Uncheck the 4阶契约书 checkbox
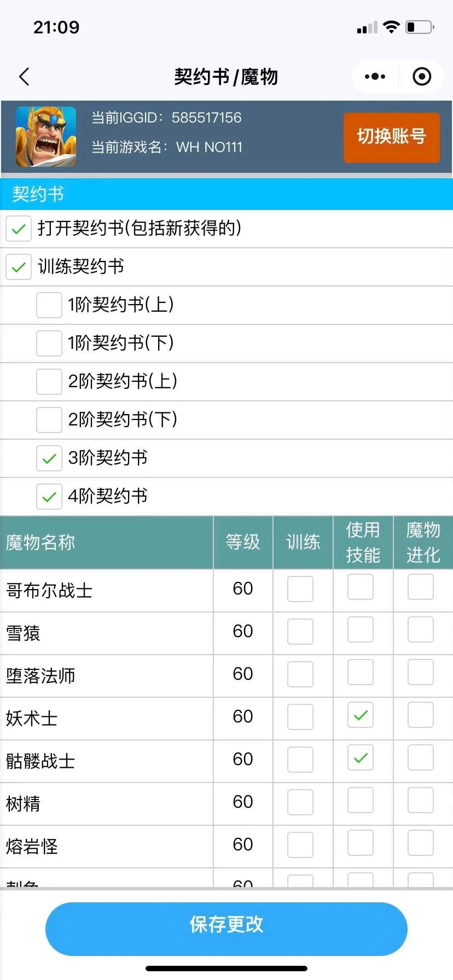Image resolution: width=453 pixels, height=980 pixels. click(49, 497)
